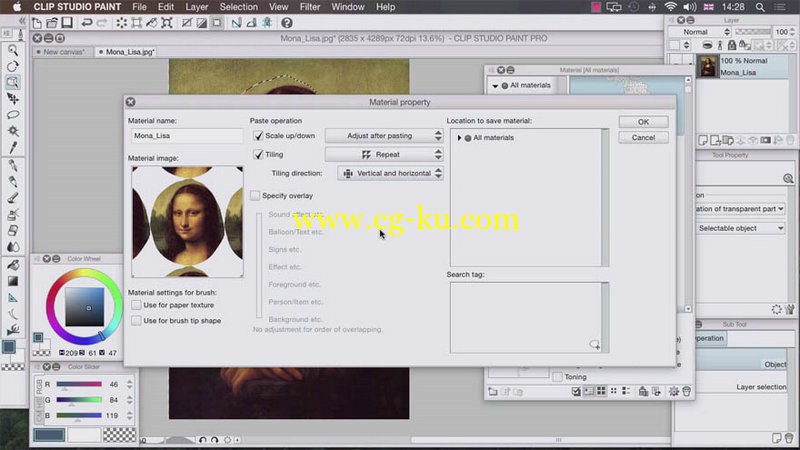Viewport: 800px width, 450px height.
Task: Click the Material name input field
Action: [187, 136]
